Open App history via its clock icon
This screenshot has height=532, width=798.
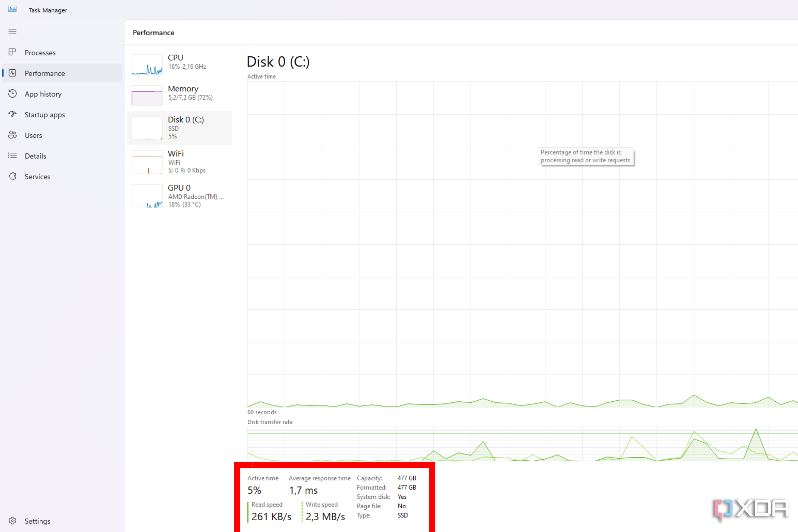(13, 94)
